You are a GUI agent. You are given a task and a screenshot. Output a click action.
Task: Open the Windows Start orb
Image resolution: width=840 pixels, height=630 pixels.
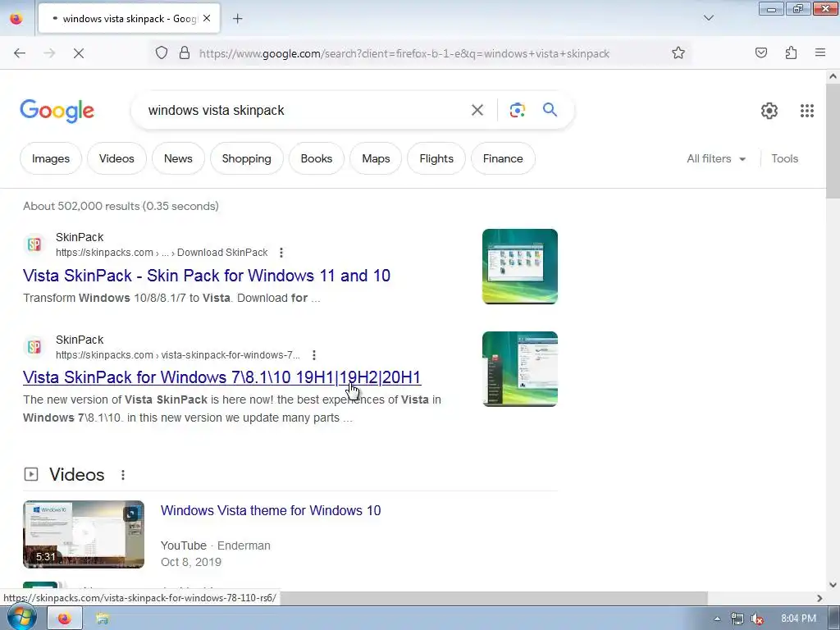tap(21, 618)
